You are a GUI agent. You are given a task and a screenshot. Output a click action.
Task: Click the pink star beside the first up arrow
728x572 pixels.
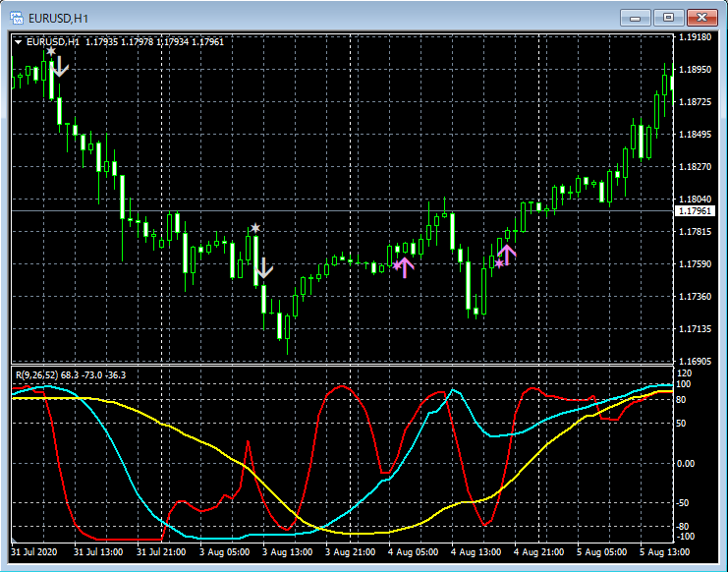point(397,265)
